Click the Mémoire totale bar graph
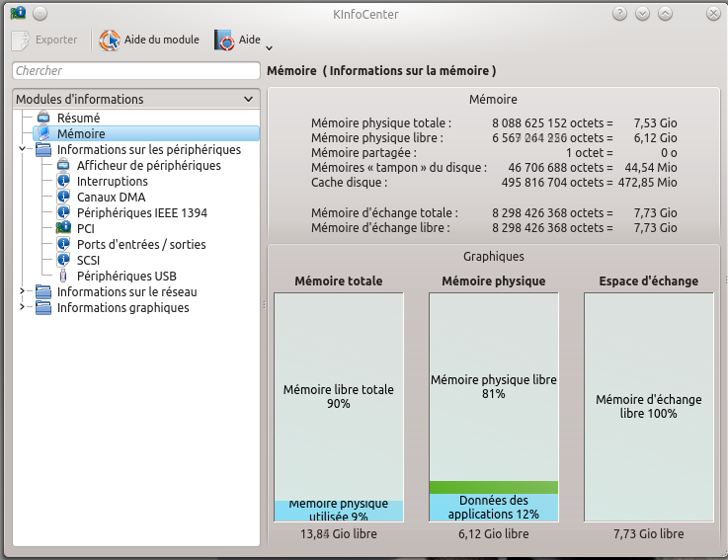 (x=339, y=407)
